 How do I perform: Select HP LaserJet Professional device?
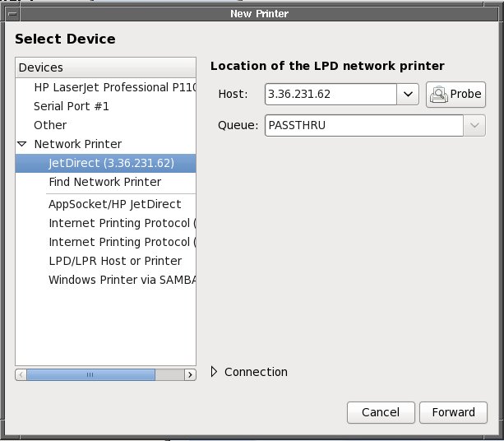pyautogui.click(x=113, y=86)
